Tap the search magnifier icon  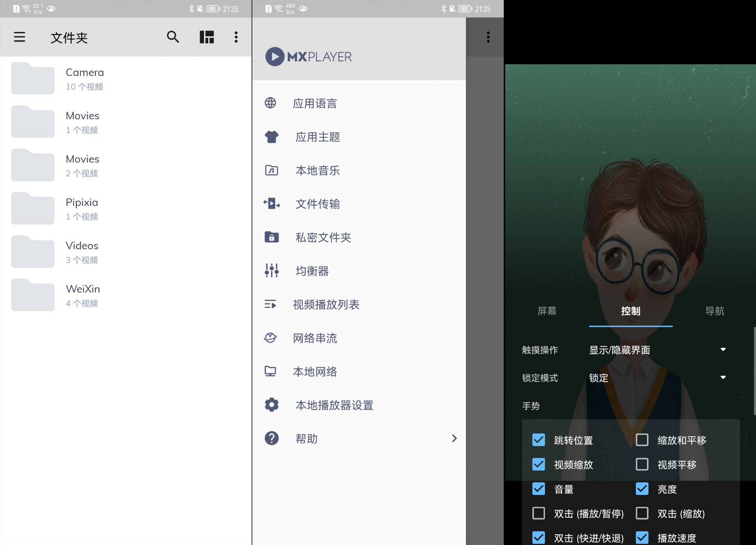tap(173, 37)
